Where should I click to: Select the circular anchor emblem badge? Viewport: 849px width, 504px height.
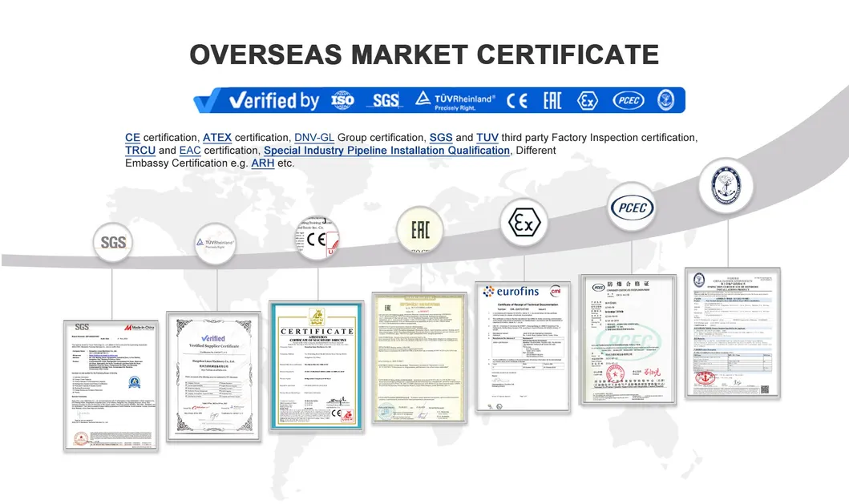pyautogui.click(x=725, y=184)
